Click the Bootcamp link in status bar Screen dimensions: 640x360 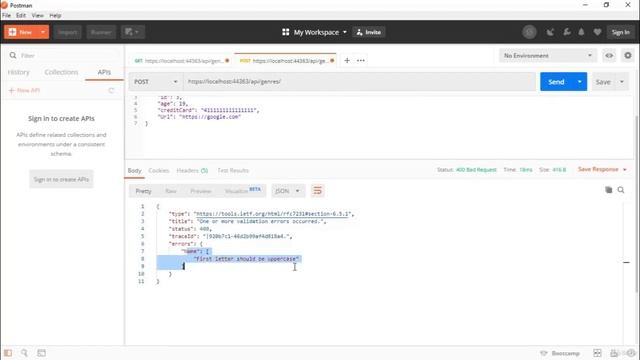pyautogui.click(x=560, y=353)
